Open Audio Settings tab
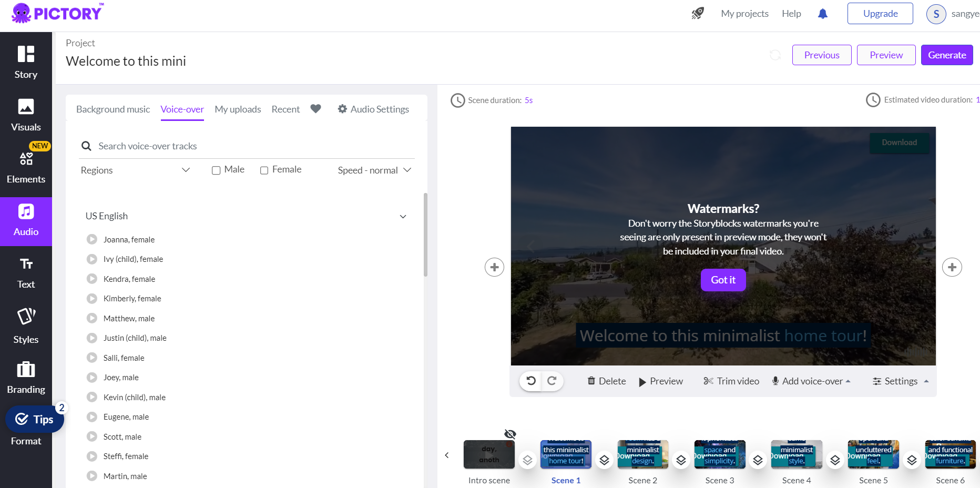The width and height of the screenshot is (980, 488). pos(373,109)
